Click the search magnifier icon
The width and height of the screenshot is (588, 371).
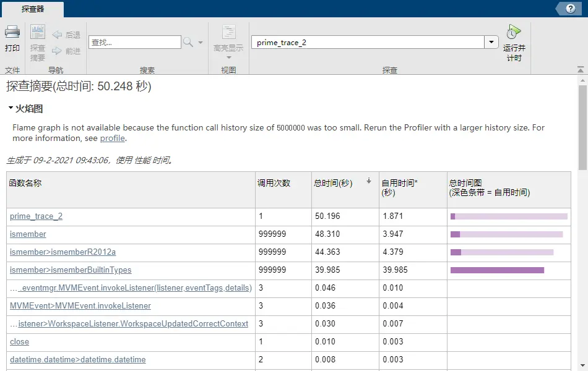188,42
